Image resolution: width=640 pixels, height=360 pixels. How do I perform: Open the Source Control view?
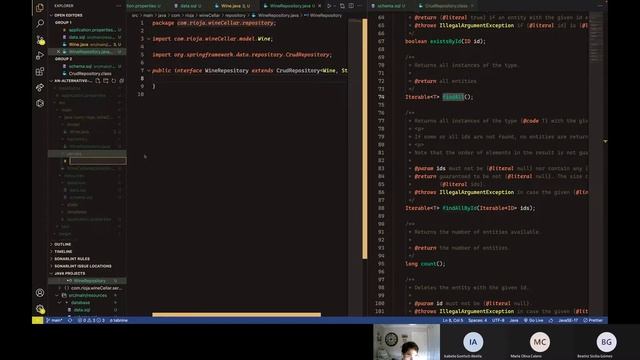(x=40, y=40)
